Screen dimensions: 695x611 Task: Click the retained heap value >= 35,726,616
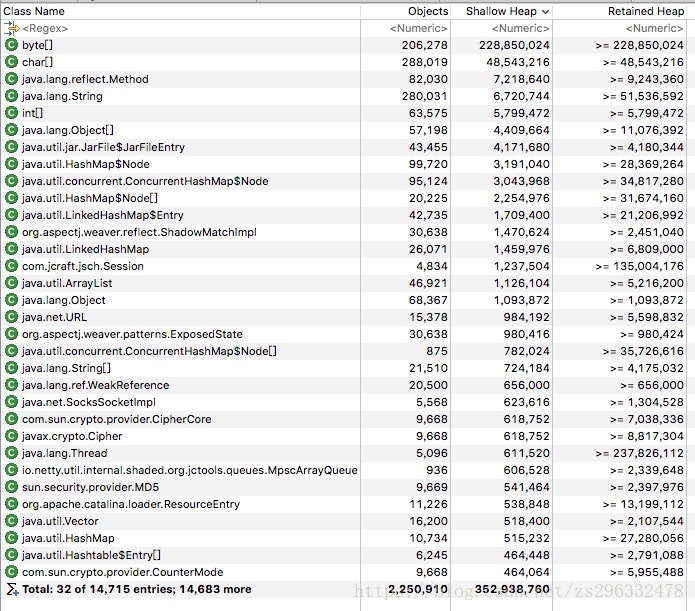(643, 351)
